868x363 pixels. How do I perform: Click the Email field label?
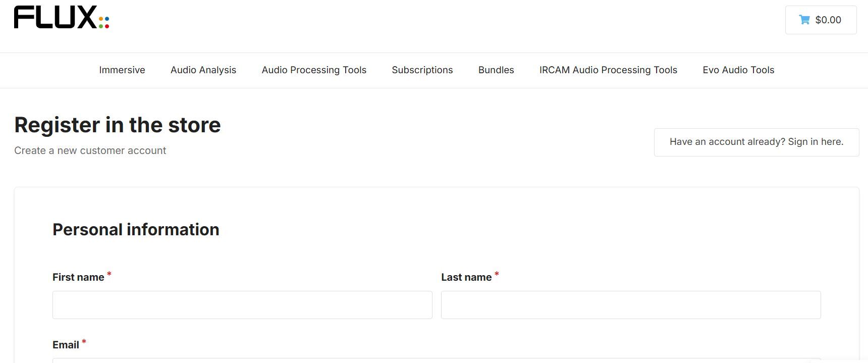[x=66, y=345]
